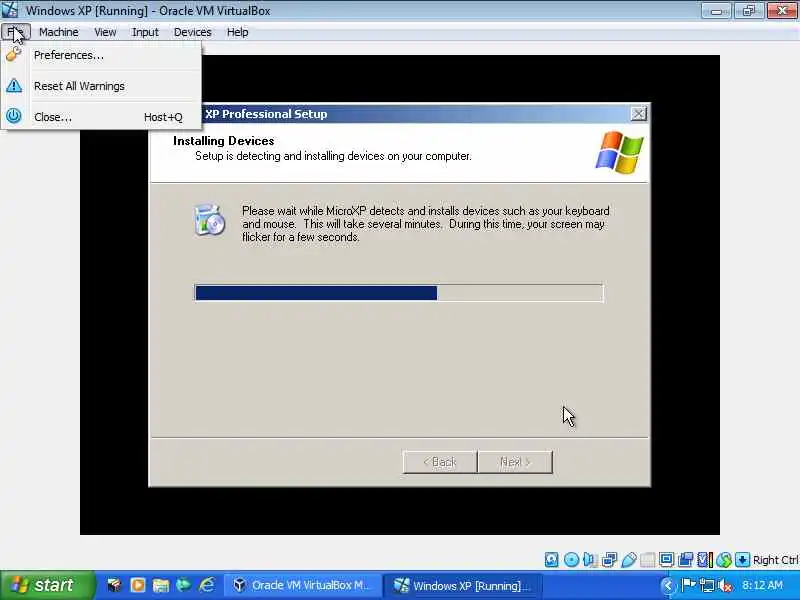Open Preferences from the File menu
The width and height of the screenshot is (800, 600).
click(x=101, y=55)
